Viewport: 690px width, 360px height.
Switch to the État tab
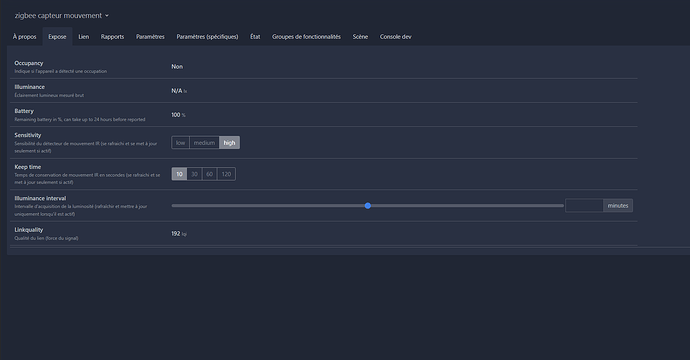tap(255, 37)
